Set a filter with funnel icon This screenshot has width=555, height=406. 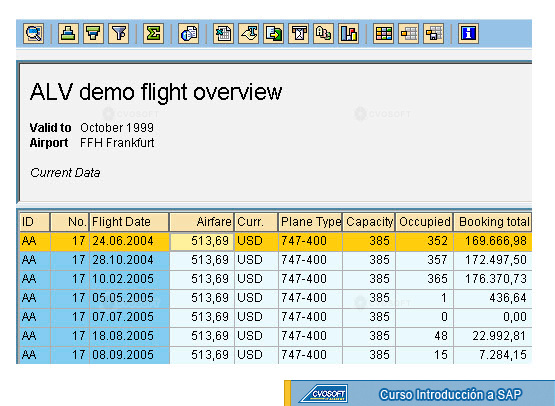tap(119, 34)
